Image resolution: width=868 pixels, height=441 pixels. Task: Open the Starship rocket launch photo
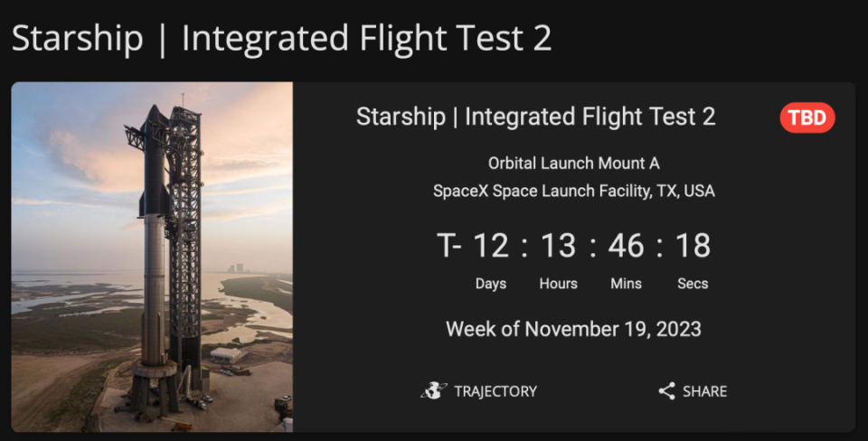tap(152, 257)
